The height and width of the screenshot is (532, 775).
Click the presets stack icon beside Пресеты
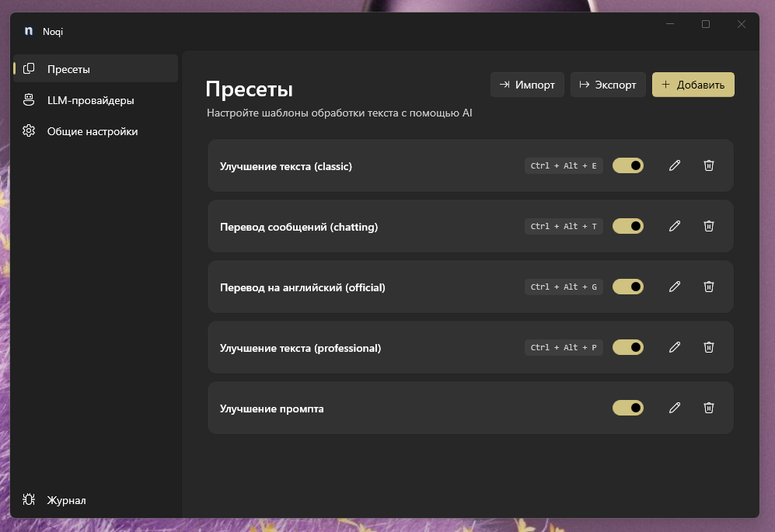pyautogui.click(x=28, y=68)
